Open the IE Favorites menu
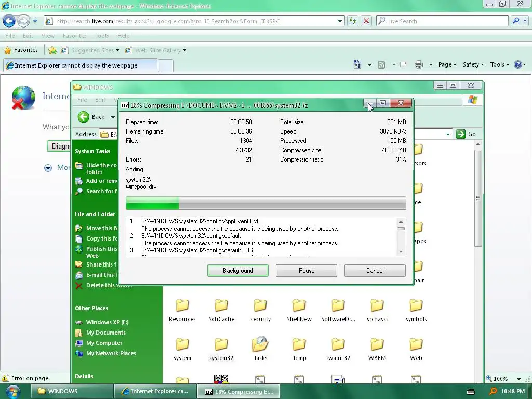The width and height of the screenshot is (532, 399). (75, 36)
